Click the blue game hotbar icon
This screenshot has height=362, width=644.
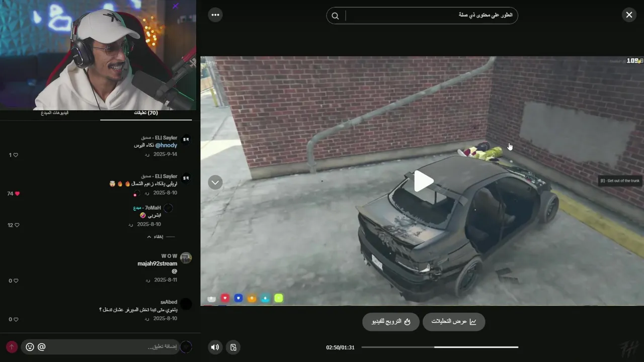point(238,298)
